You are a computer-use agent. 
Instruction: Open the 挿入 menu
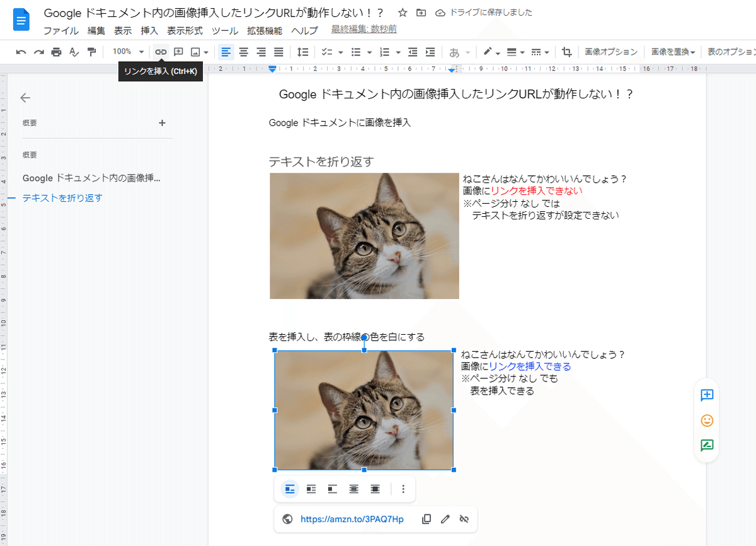[x=149, y=30]
